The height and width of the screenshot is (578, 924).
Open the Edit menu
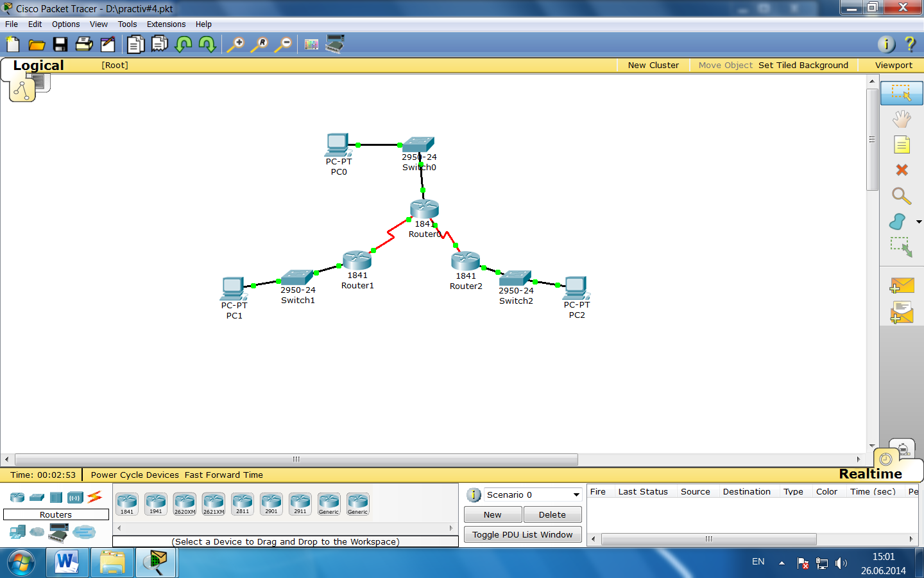pos(35,24)
